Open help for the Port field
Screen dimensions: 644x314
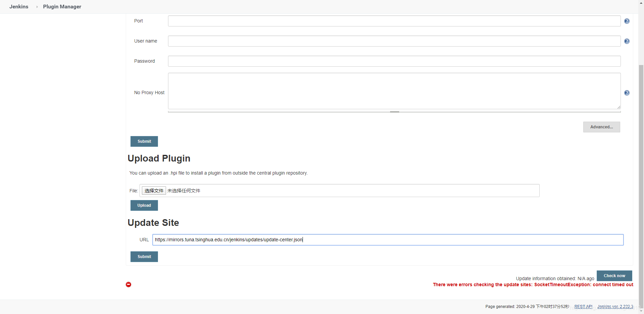627,21
